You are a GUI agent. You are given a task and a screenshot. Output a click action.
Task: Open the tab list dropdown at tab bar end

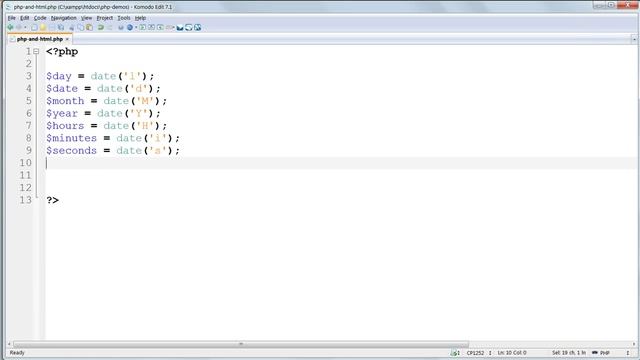click(634, 39)
